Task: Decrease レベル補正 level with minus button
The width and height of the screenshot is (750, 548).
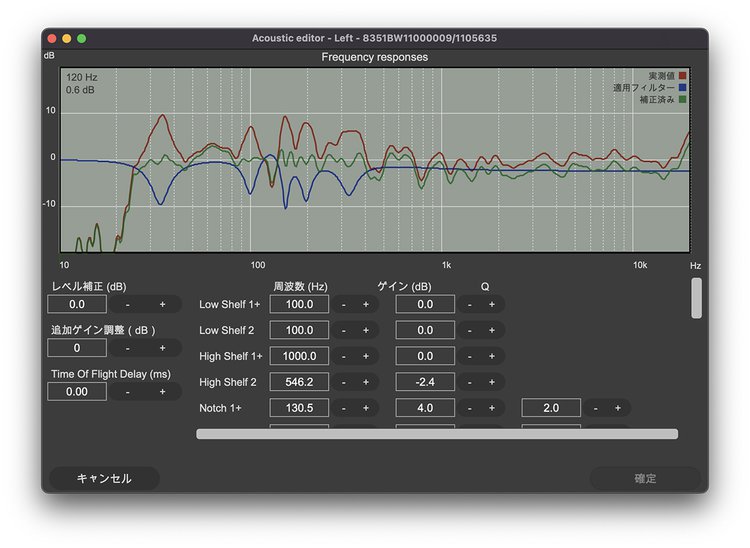Action: (x=127, y=304)
